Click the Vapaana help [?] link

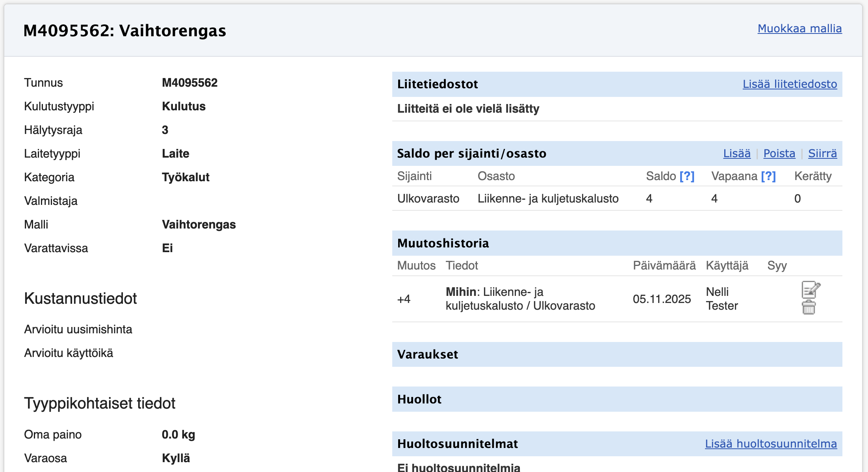click(x=768, y=176)
